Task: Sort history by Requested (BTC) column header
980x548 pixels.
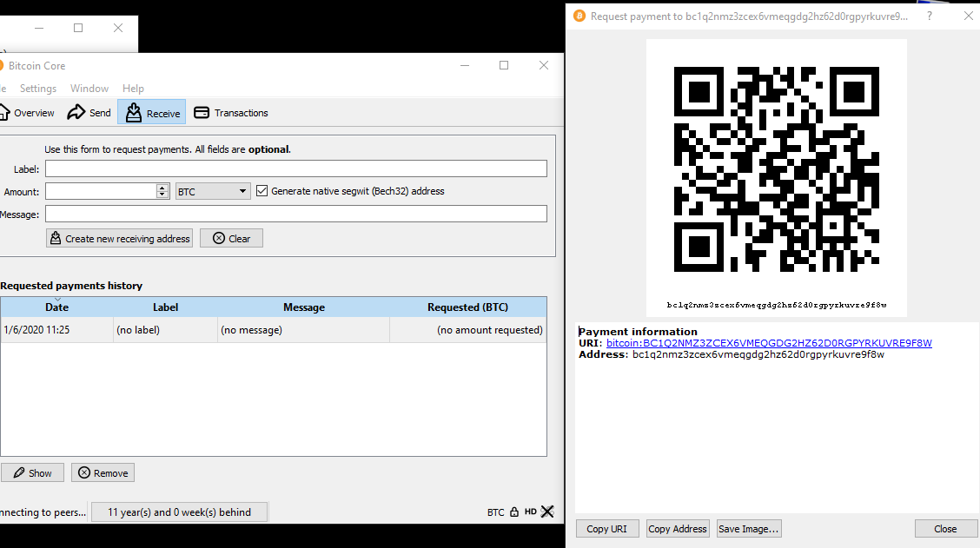Action: pos(467,307)
